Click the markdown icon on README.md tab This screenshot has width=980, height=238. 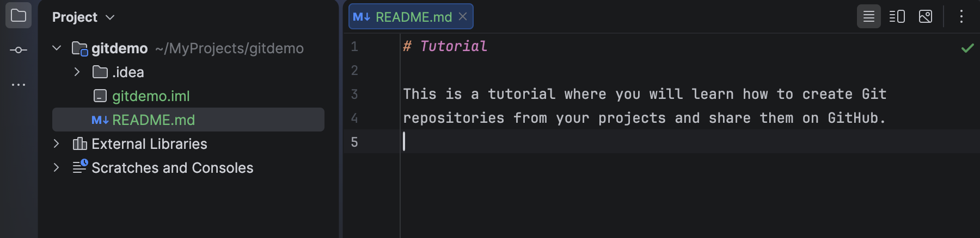pyautogui.click(x=362, y=17)
